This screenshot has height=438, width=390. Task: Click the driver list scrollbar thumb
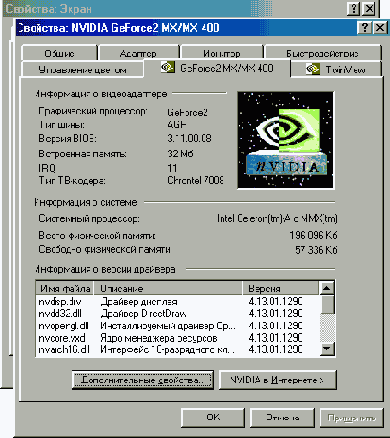click(327, 304)
